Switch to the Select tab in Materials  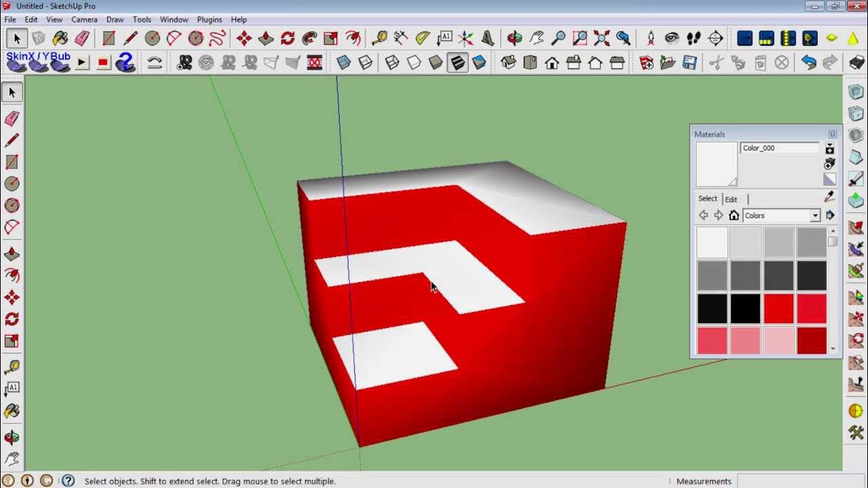click(x=707, y=199)
